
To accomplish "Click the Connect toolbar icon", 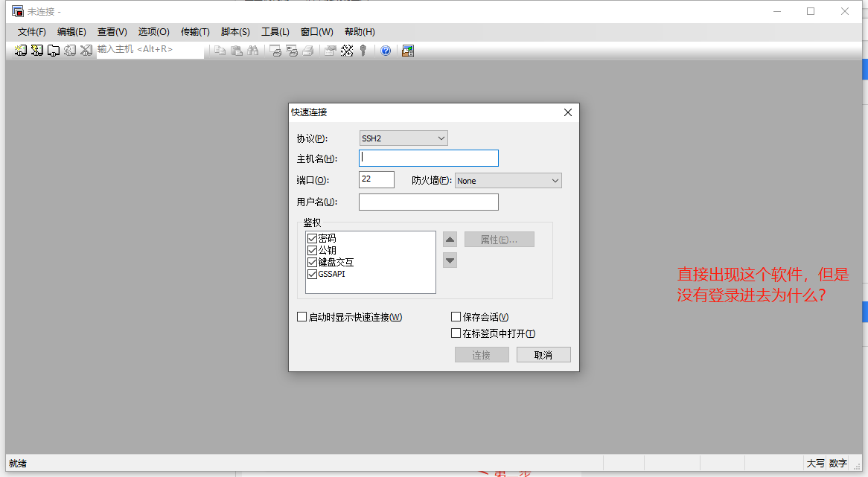I will [x=21, y=51].
